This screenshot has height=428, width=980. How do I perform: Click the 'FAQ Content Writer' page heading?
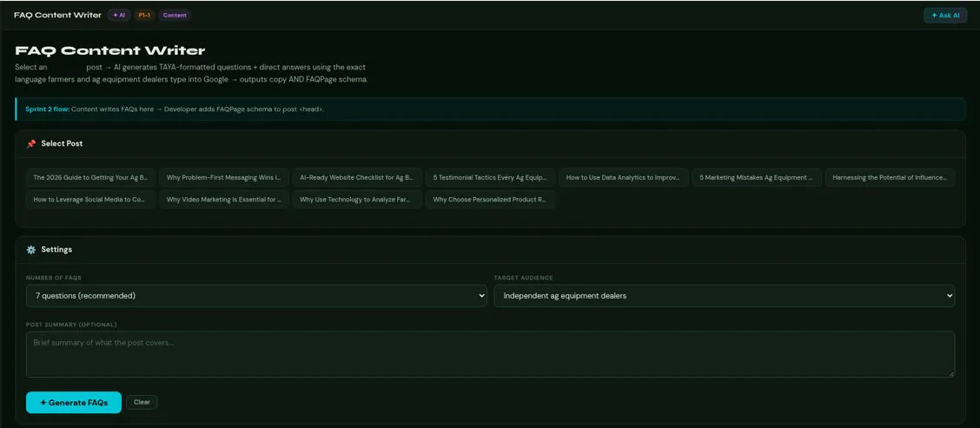(110, 50)
